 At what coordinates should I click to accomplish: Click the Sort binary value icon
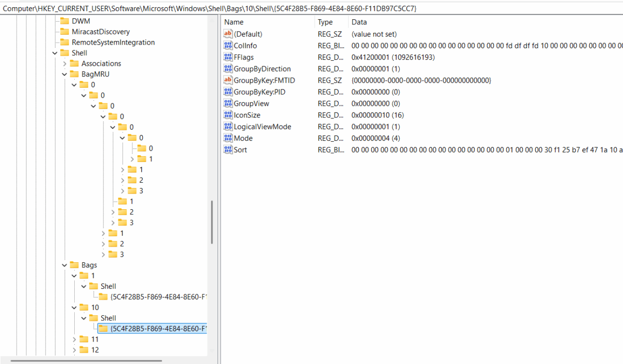point(227,150)
